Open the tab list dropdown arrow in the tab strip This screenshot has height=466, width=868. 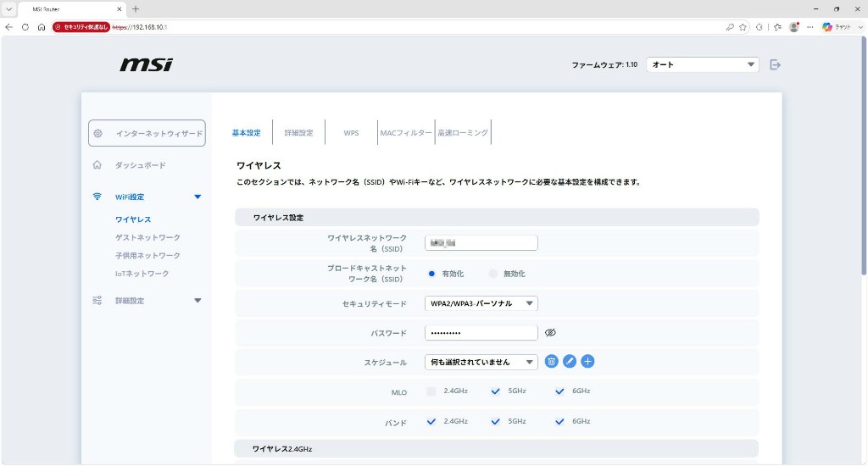click(x=8, y=8)
